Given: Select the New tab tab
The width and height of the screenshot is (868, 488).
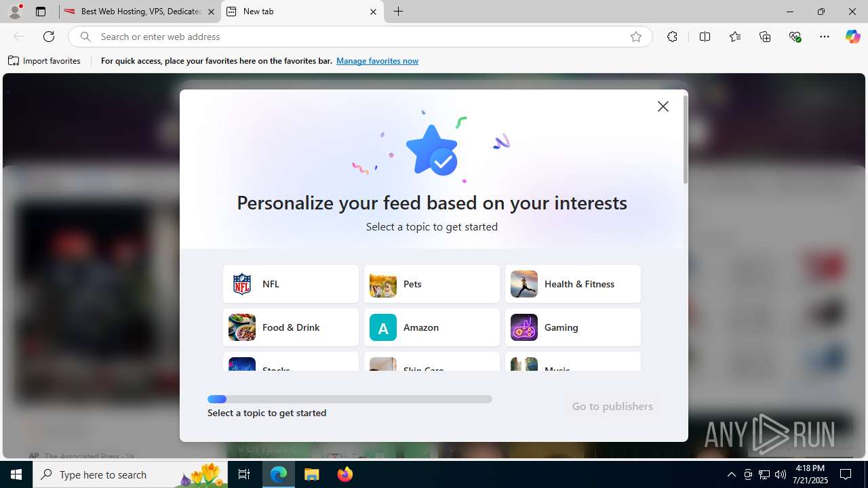Looking at the screenshot, I should [x=302, y=12].
